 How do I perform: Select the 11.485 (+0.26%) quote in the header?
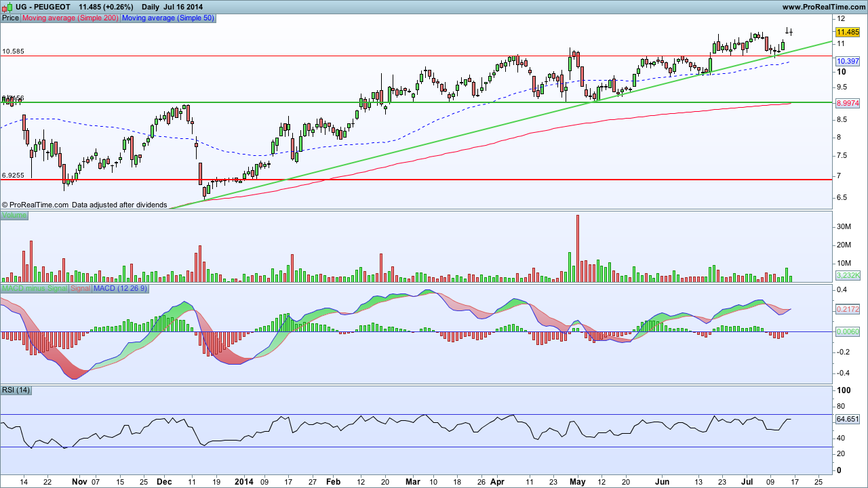pyautogui.click(x=106, y=7)
